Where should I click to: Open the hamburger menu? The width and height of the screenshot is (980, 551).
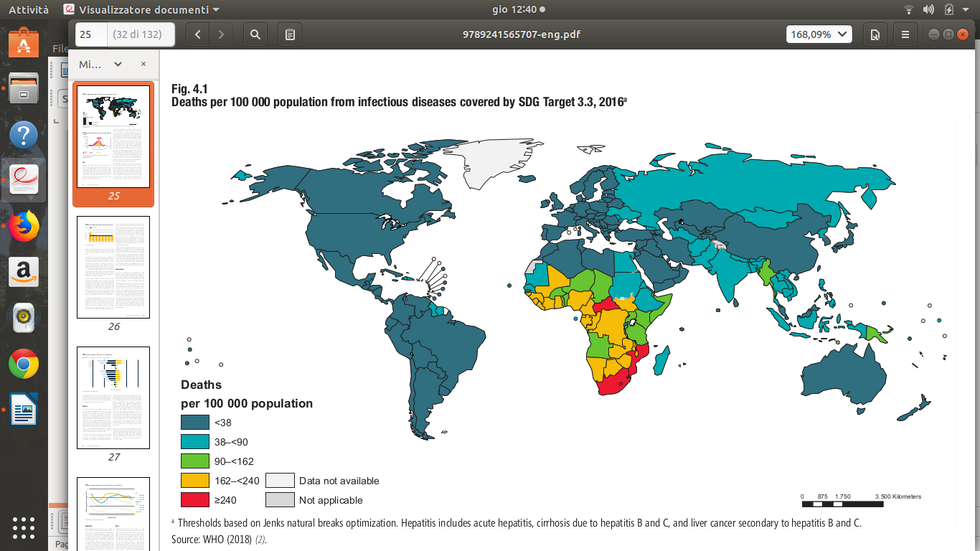click(x=905, y=34)
